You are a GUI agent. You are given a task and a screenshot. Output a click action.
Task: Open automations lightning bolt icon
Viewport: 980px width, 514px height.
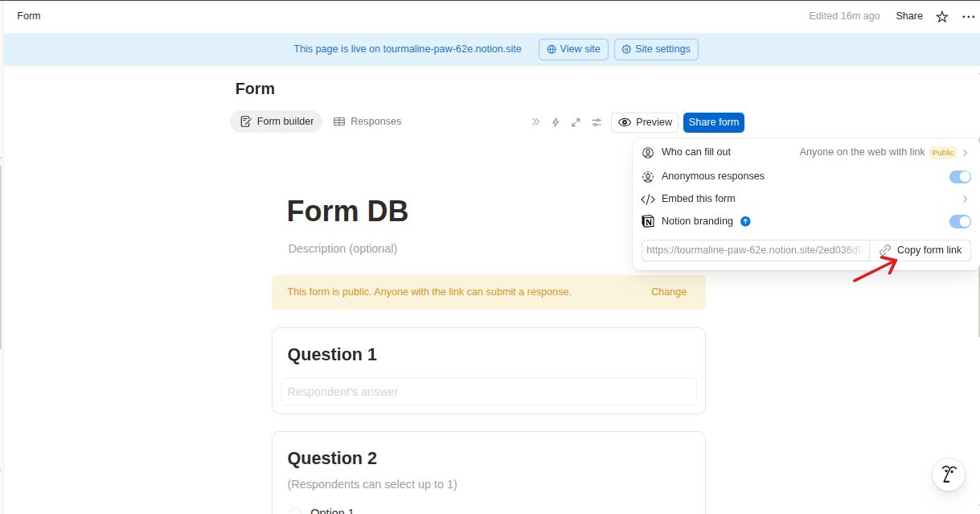[x=555, y=122]
